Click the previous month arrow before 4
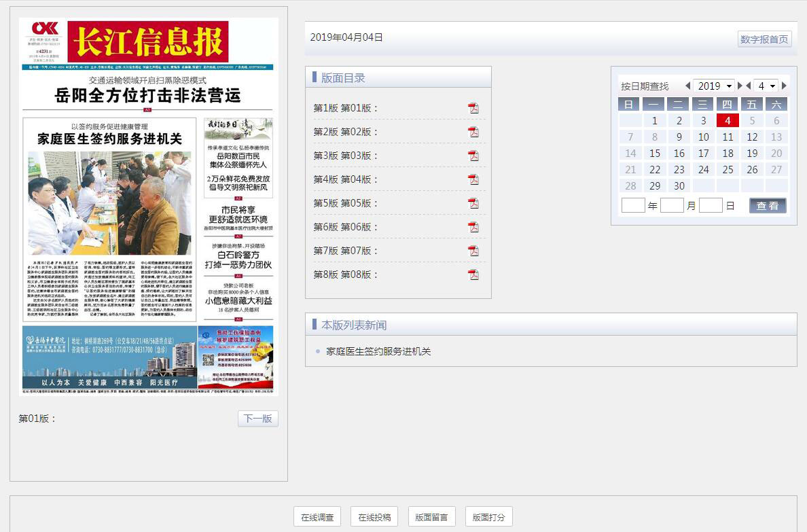 (749, 86)
